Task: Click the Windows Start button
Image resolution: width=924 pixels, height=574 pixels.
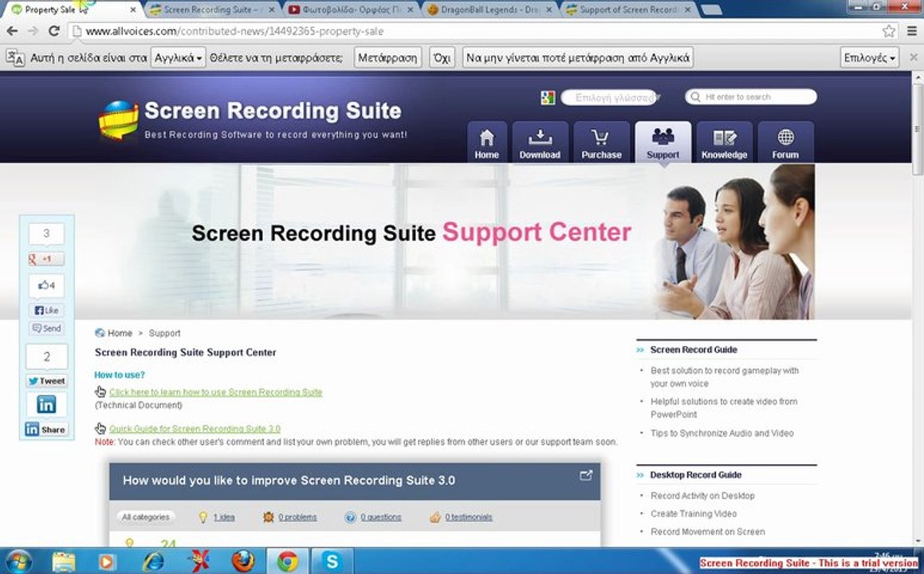Action: tap(19, 561)
